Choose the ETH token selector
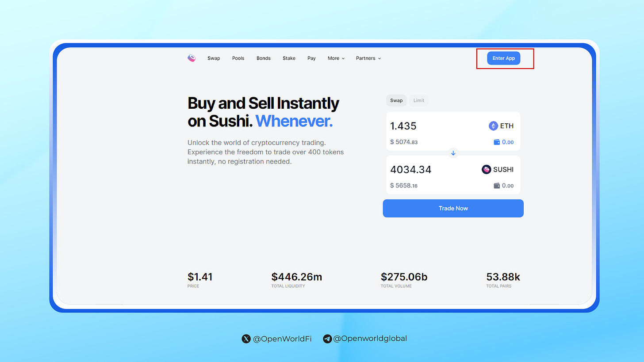Screen dimensions: 644x362 click(x=501, y=126)
